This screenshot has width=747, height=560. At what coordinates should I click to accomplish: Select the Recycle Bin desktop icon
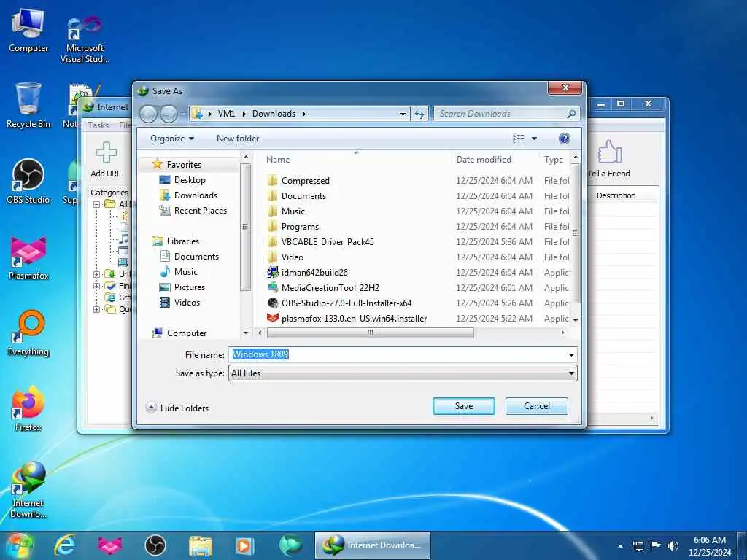click(28, 106)
